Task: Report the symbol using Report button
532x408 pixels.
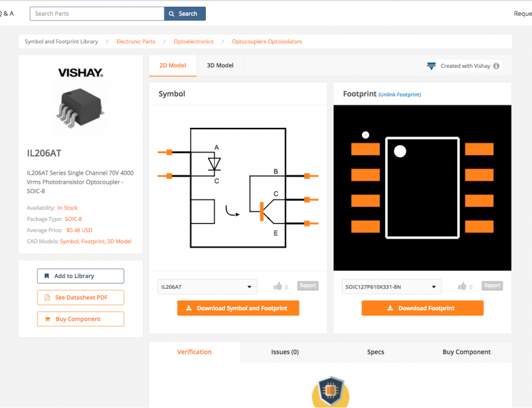Action: [x=308, y=286]
